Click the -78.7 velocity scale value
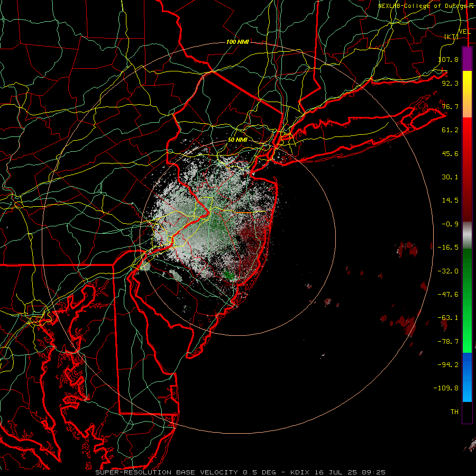The width and height of the screenshot is (476, 476). click(448, 342)
